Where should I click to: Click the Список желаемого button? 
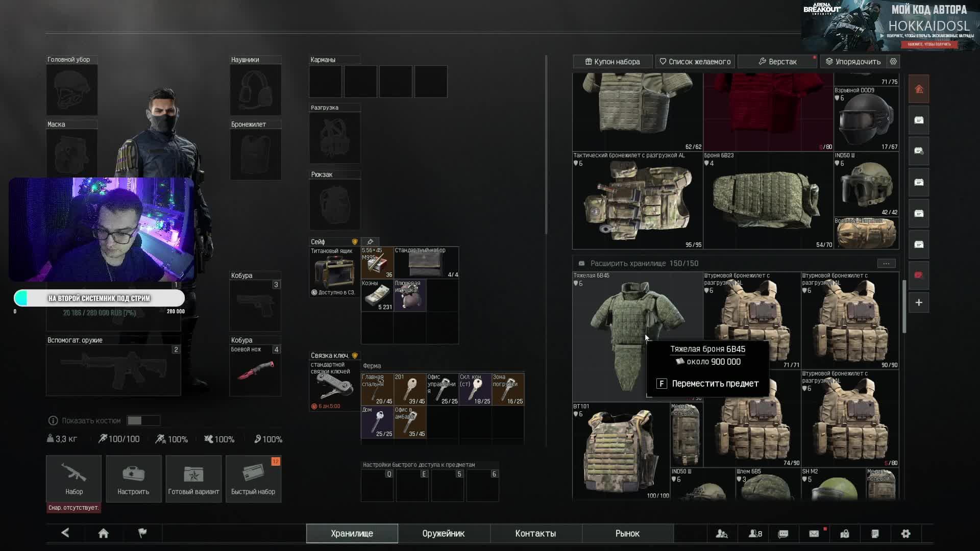tap(695, 61)
